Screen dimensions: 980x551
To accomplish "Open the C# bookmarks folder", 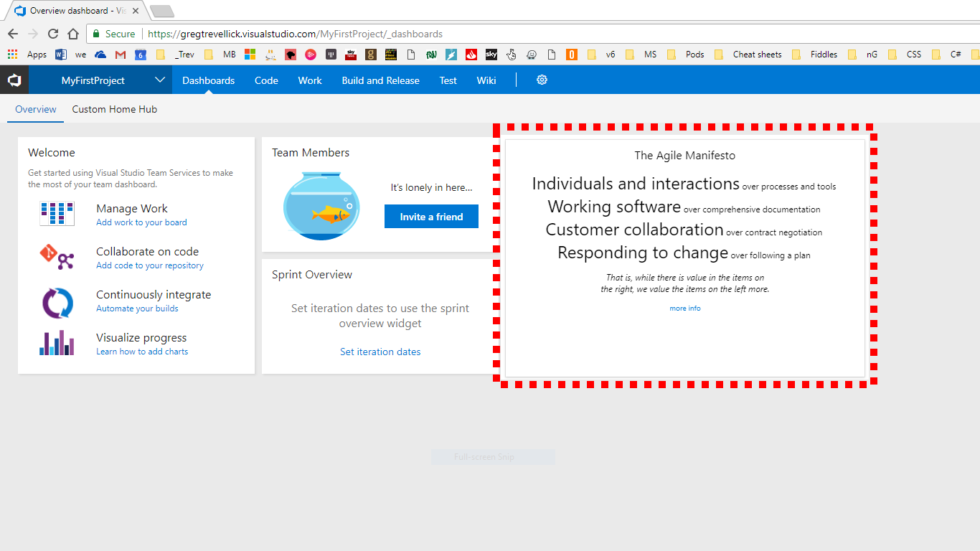I will tap(947, 54).
